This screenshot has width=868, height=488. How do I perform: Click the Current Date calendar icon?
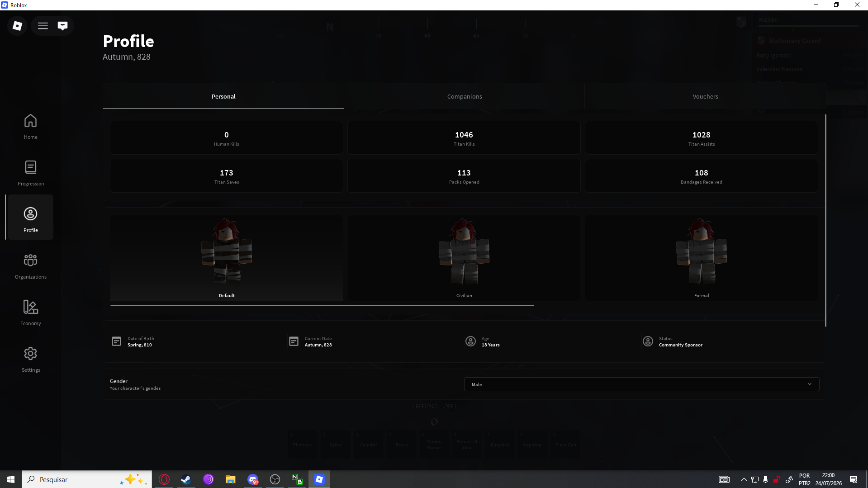(x=294, y=341)
